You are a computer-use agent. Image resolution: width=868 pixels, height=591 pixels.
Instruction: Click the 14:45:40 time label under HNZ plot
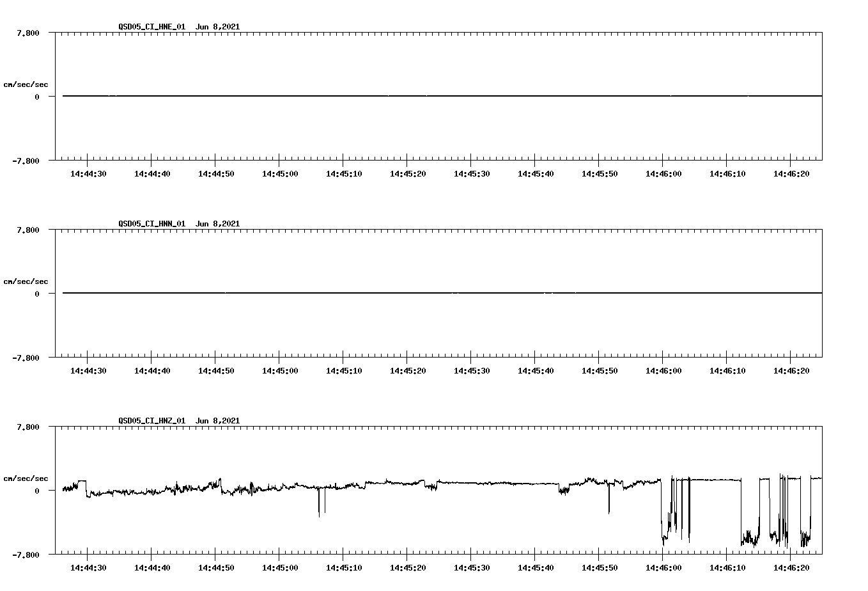(536, 567)
